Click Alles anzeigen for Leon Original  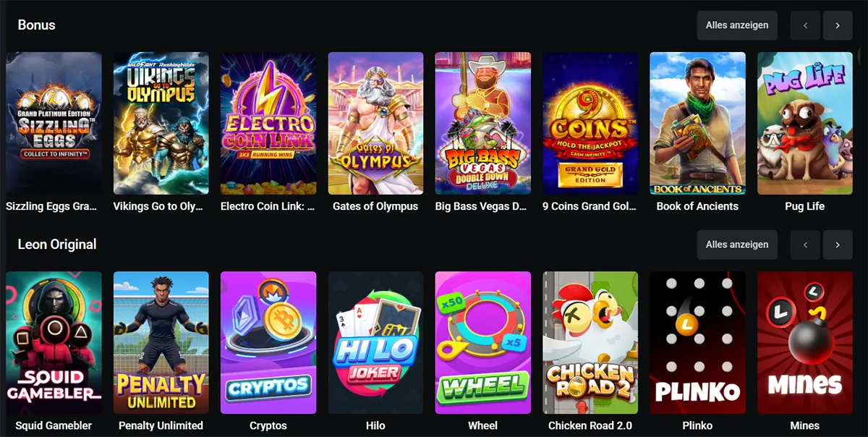(737, 245)
